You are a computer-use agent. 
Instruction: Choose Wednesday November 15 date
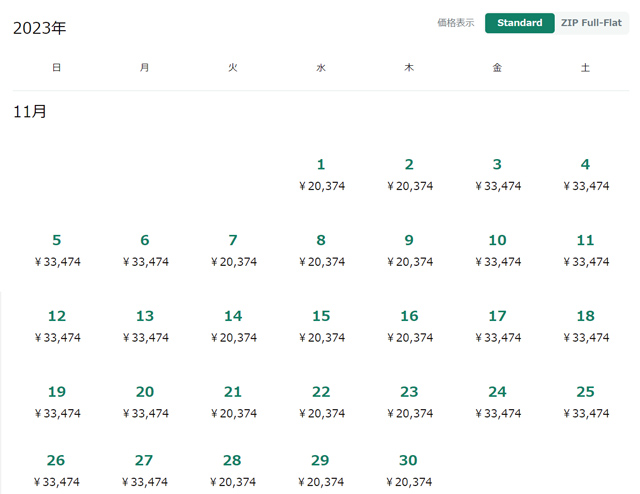coord(321,326)
